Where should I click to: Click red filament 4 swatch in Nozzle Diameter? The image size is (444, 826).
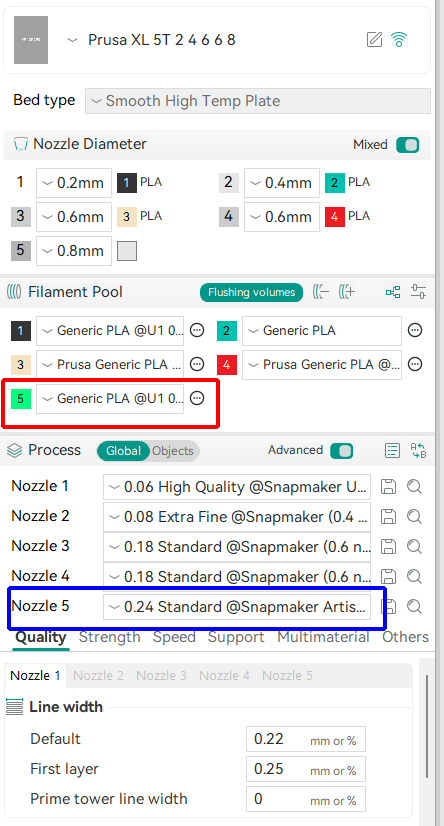pyautogui.click(x=334, y=217)
